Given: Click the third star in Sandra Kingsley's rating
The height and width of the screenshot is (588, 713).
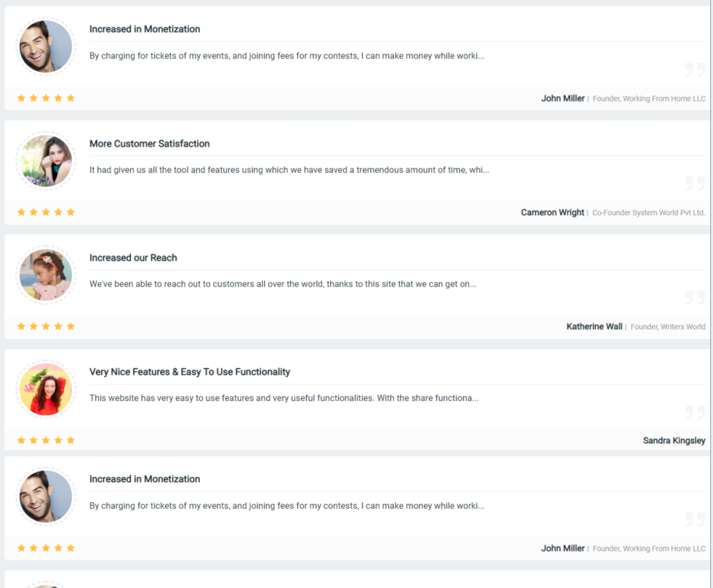Looking at the screenshot, I should coord(46,441).
